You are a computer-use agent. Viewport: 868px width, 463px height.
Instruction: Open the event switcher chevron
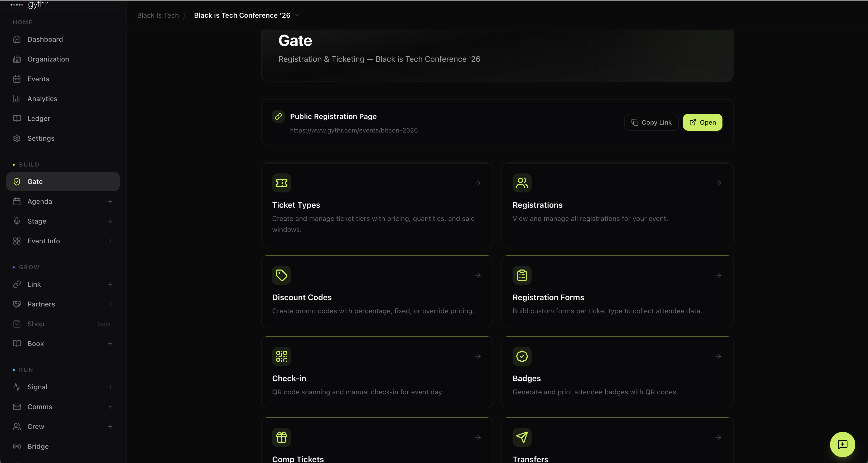pyautogui.click(x=297, y=15)
